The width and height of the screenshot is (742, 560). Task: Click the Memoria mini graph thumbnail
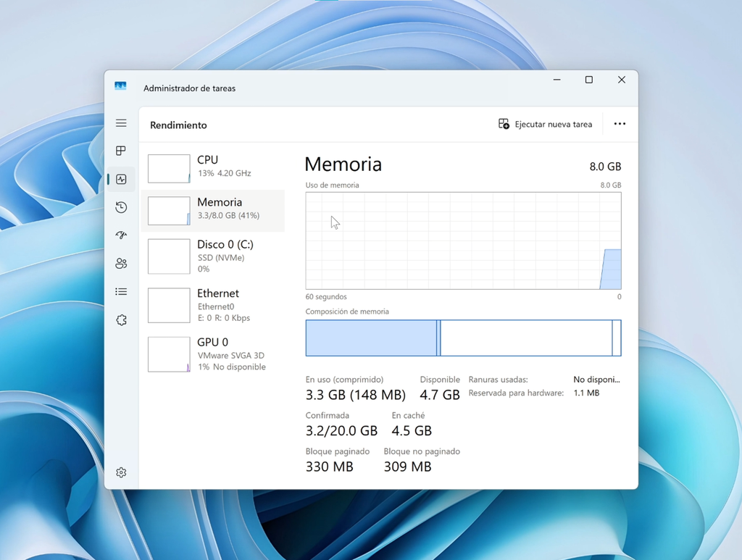169,211
